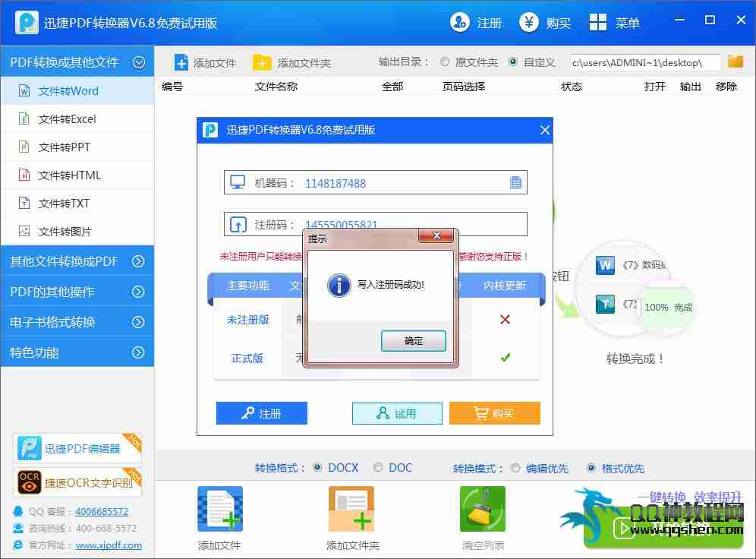
Task: Click the 试用 trial button
Action: [x=397, y=413]
